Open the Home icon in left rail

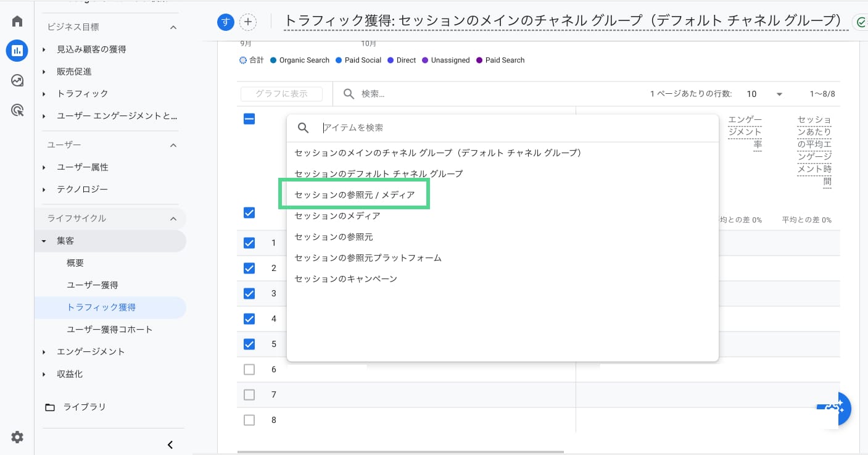[17, 22]
